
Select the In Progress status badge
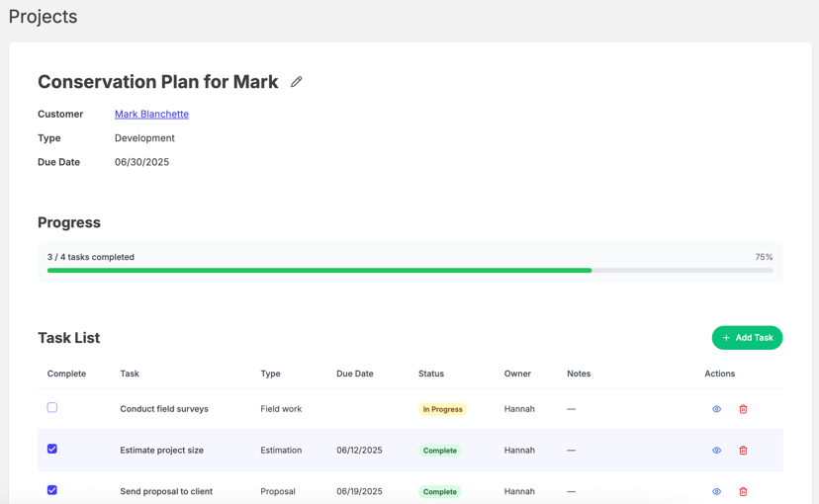point(442,409)
